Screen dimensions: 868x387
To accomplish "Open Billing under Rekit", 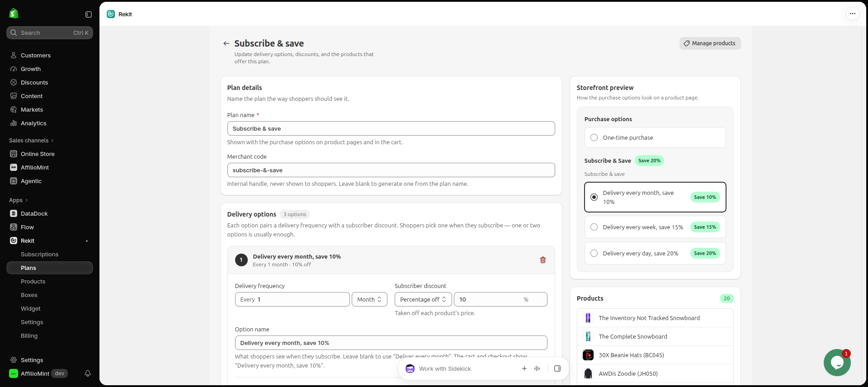I will pyautogui.click(x=50, y=335).
